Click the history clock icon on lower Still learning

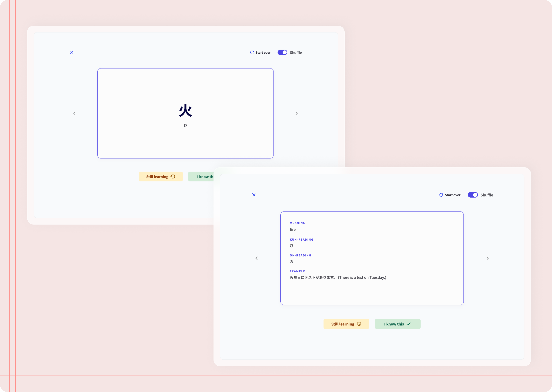point(359,324)
